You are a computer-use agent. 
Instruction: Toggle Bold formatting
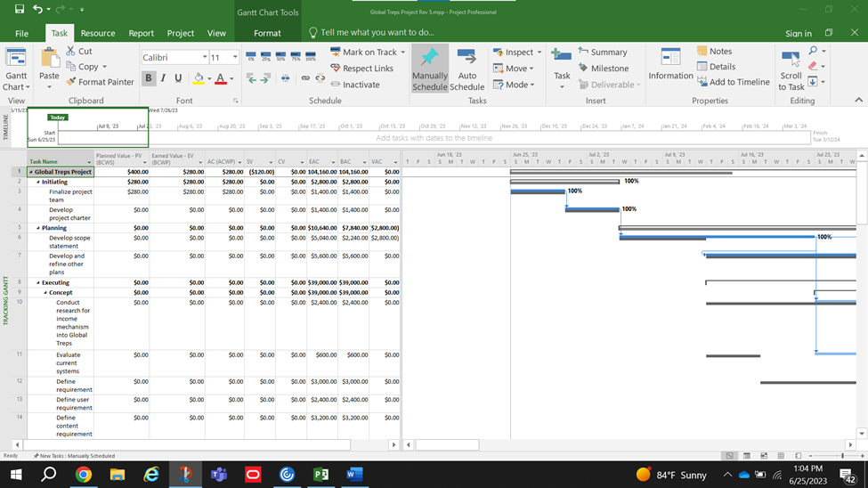[x=149, y=78]
